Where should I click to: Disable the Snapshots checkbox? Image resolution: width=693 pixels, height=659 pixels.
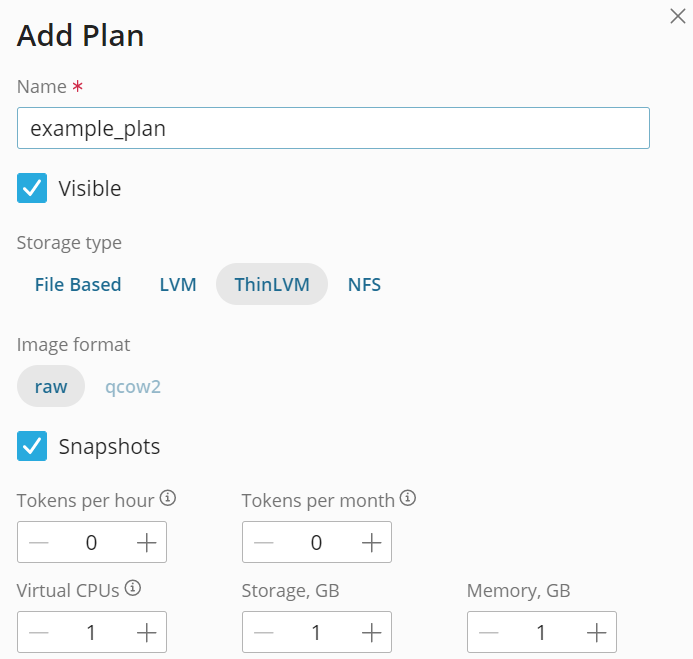tap(32, 446)
